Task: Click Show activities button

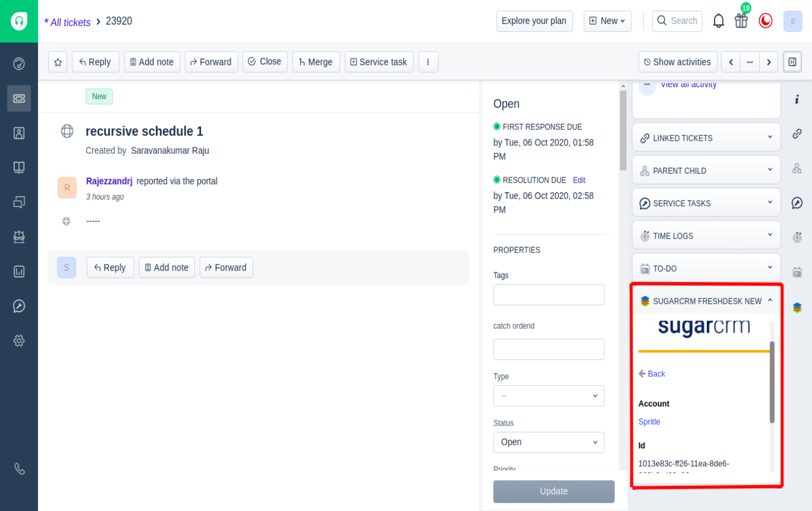Action: (678, 62)
